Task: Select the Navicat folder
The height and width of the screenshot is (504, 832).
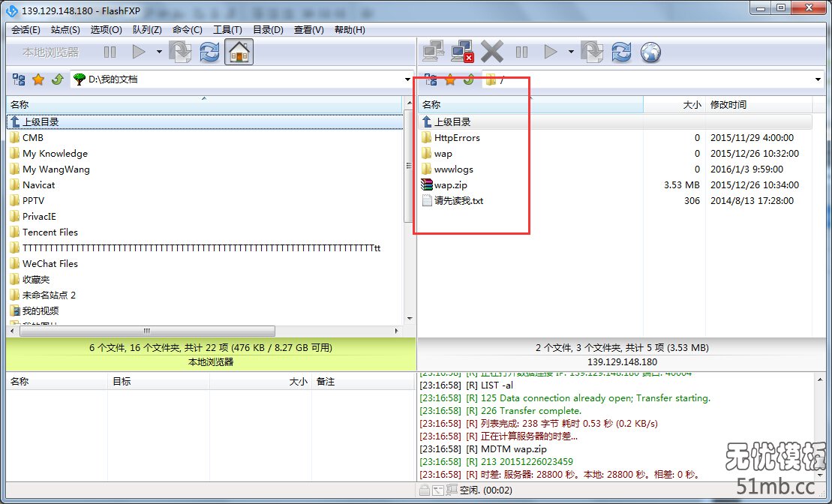Action: click(x=32, y=184)
